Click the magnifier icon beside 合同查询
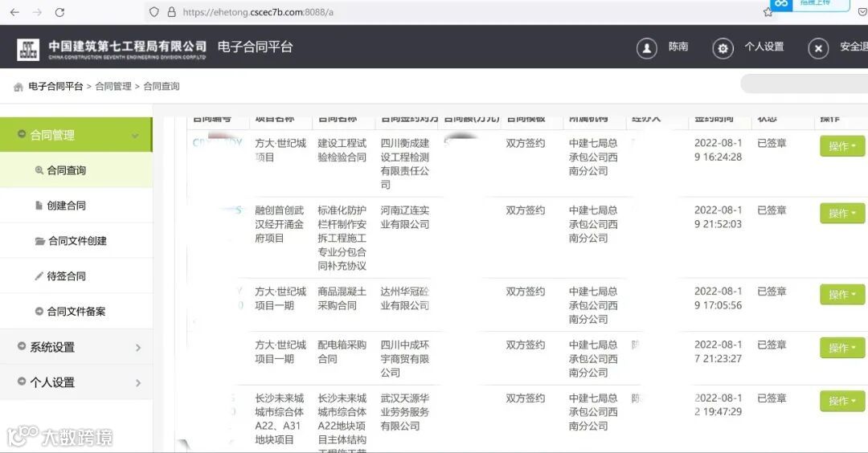 pyautogui.click(x=39, y=170)
